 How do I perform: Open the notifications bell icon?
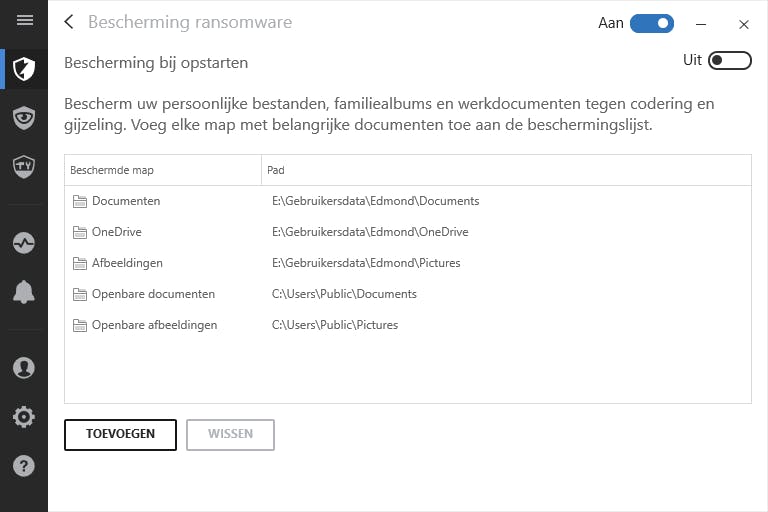24,292
